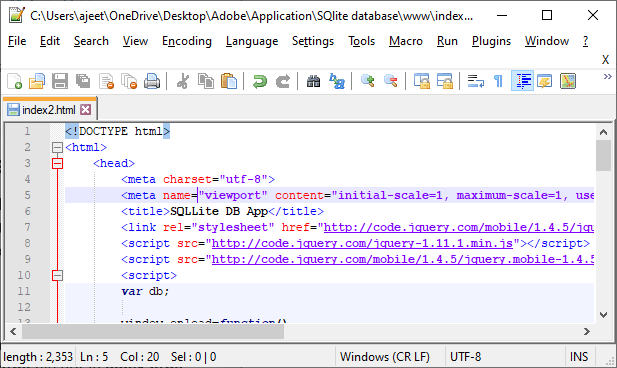
Task: Open the Edit menu
Action: [x=50, y=41]
